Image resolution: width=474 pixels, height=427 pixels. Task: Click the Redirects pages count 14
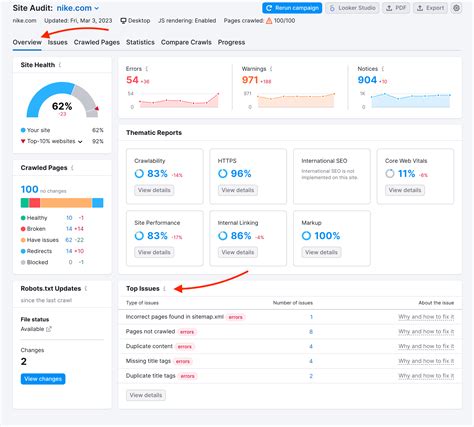pos(69,251)
